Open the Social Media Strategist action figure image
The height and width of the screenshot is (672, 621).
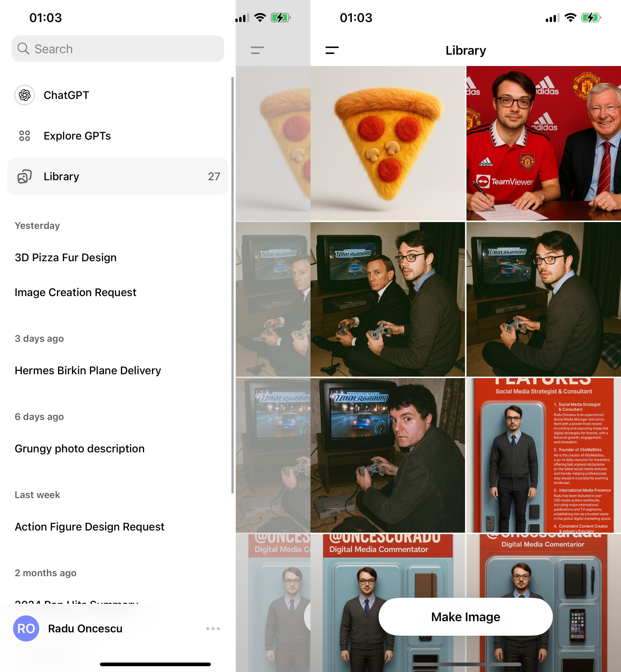pos(544,455)
